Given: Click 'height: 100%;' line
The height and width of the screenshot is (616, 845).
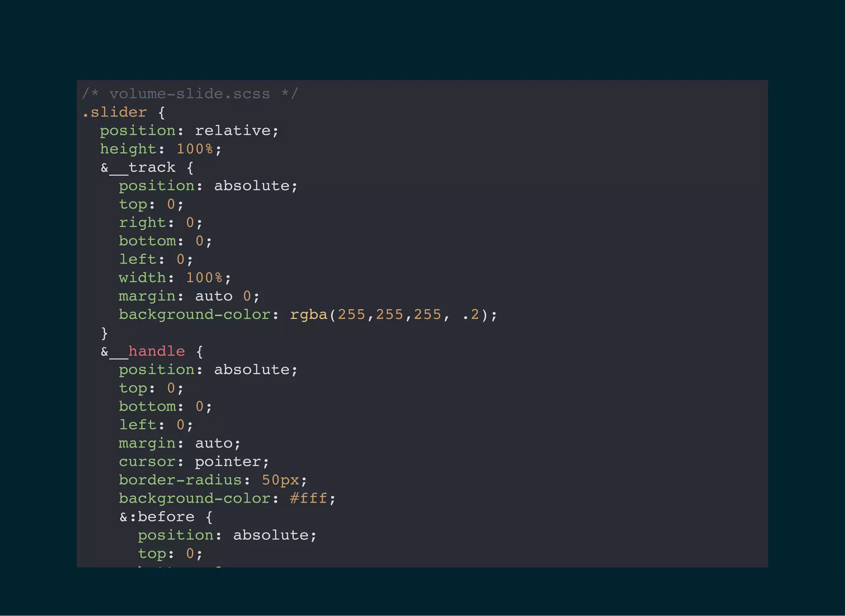Looking at the screenshot, I should click(161, 149).
